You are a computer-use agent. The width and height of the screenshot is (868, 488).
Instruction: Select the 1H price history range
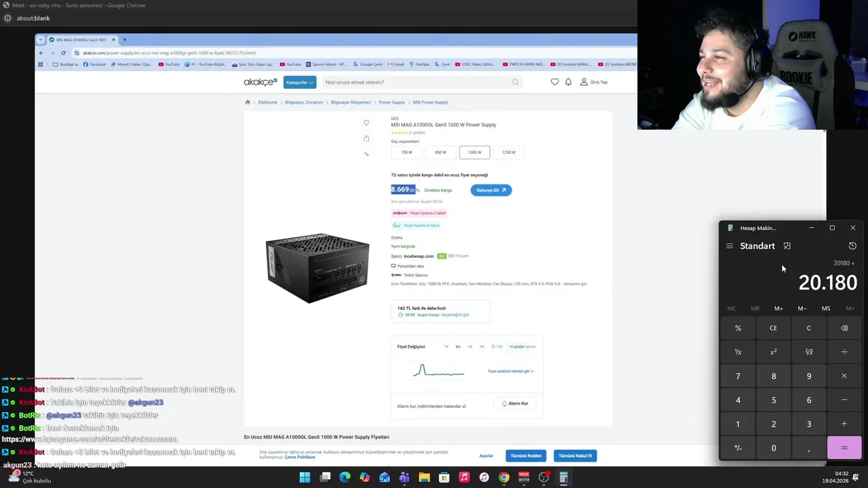(x=481, y=347)
